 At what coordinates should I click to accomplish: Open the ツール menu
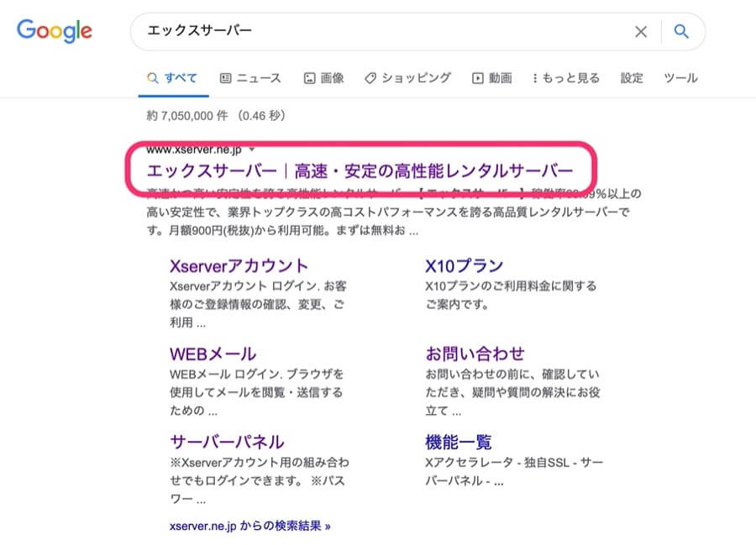click(680, 78)
